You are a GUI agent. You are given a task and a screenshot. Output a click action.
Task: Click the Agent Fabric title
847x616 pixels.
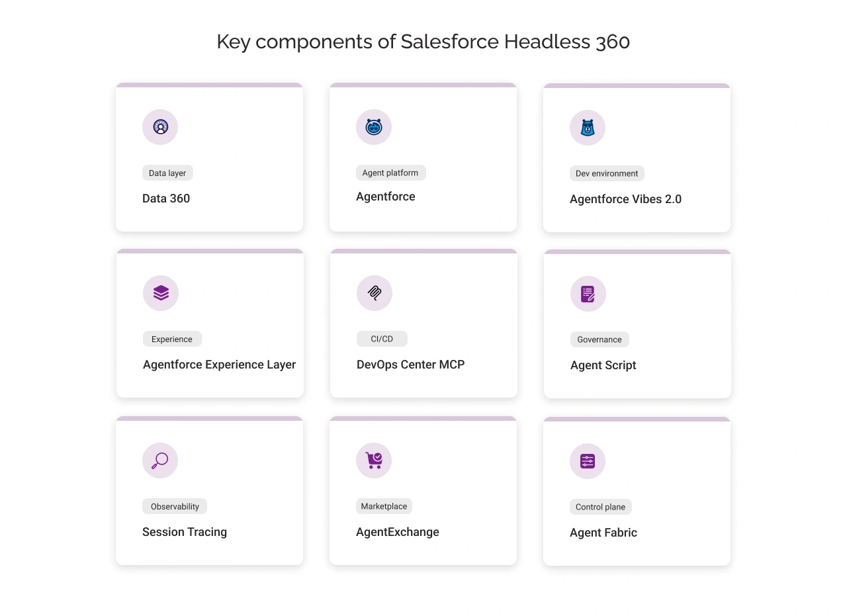click(603, 533)
